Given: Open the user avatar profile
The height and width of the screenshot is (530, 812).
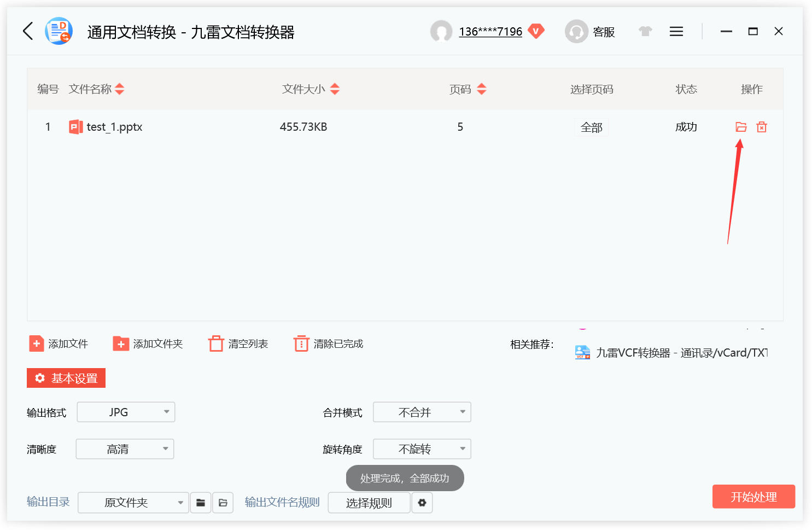Looking at the screenshot, I should 441,32.
